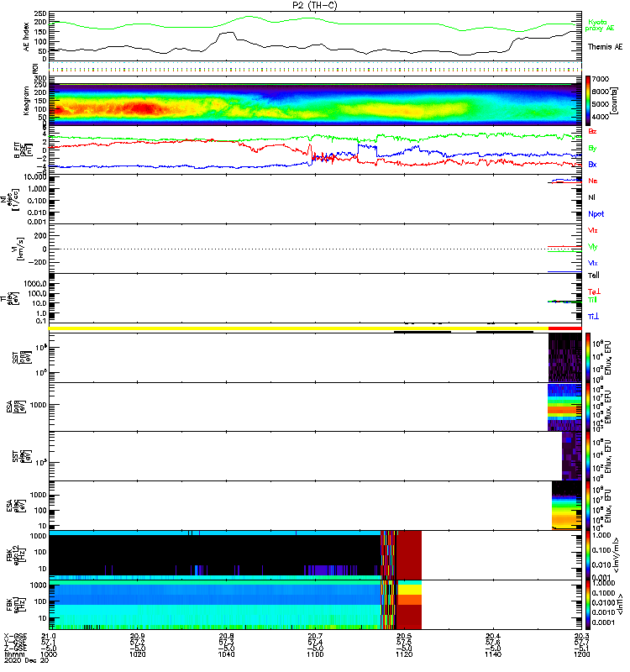
Task: Click the green Viy legend label
Action: pyautogui.click(x=593, y=247)
